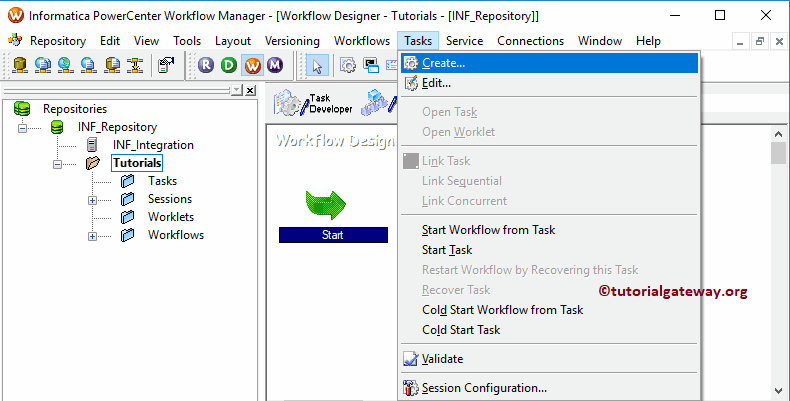Expand the Sessions folder node
790x401 pixels.
(x=92, y=200)
